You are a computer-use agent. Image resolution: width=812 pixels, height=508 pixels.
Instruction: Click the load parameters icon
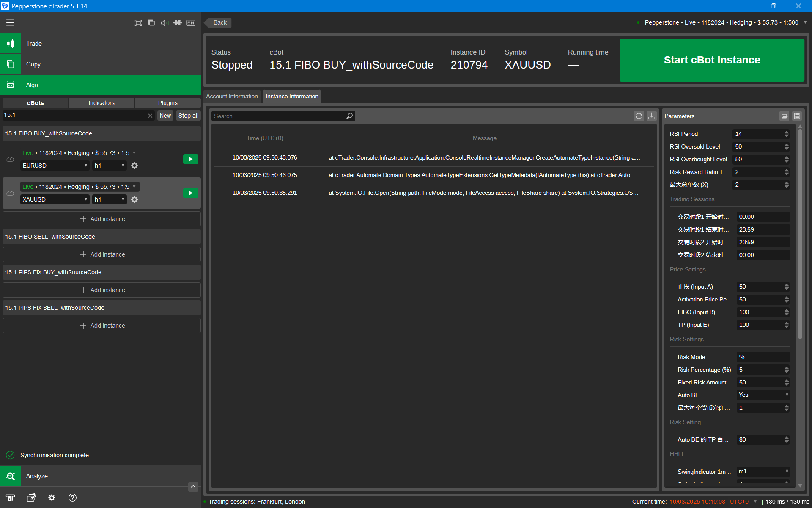pos(785,116)
